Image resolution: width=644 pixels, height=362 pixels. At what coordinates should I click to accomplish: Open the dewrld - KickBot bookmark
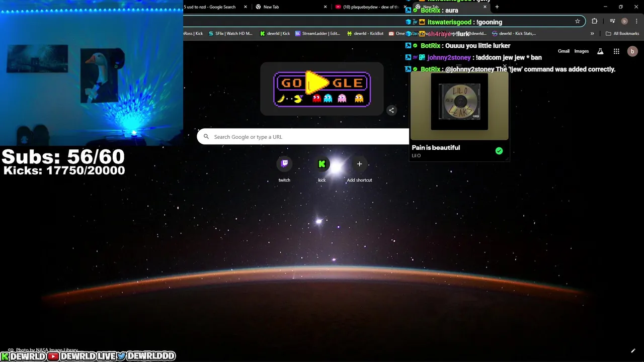pyautogui.click(x=365, y=34)
